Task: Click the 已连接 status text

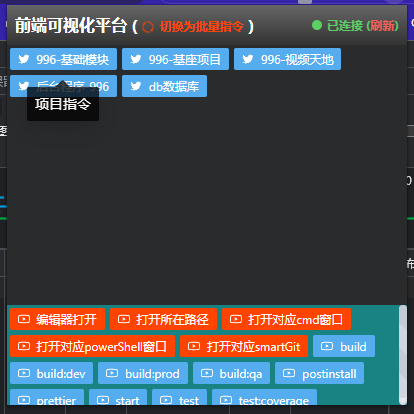Action: pyautogui.click(x=345, y=26)
